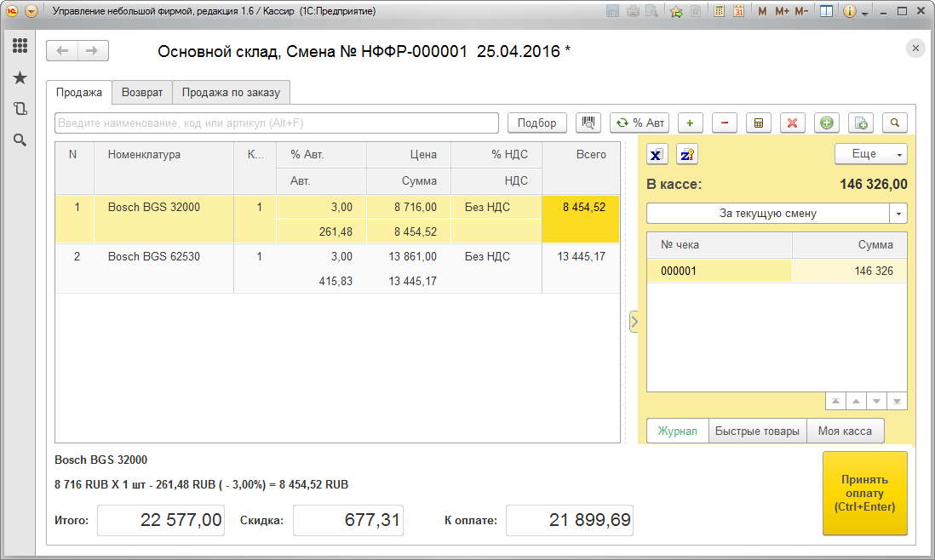Open title bar calendar icon
This screenshot has width=935, height=560.
coord(739,11)
